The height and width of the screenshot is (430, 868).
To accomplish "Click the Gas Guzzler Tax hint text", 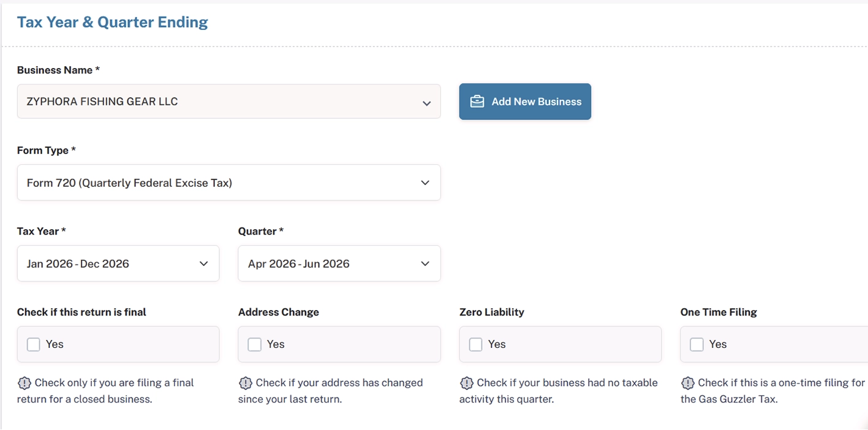I will coord(773,391).
